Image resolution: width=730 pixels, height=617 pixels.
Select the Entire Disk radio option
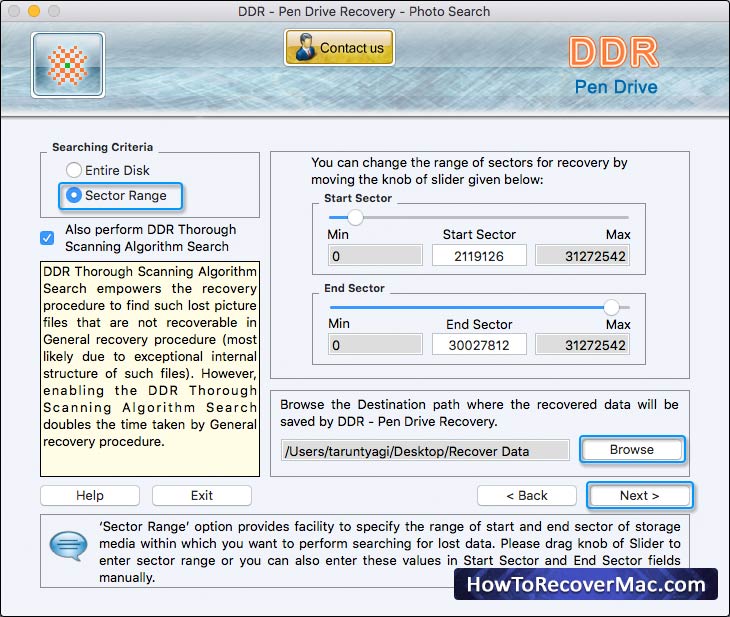(x=108, y=170)
